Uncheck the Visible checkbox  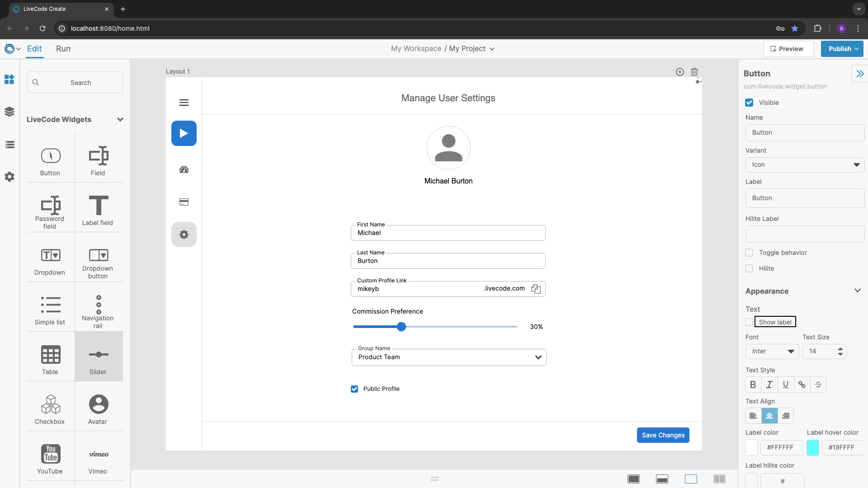tap(749, 103)
